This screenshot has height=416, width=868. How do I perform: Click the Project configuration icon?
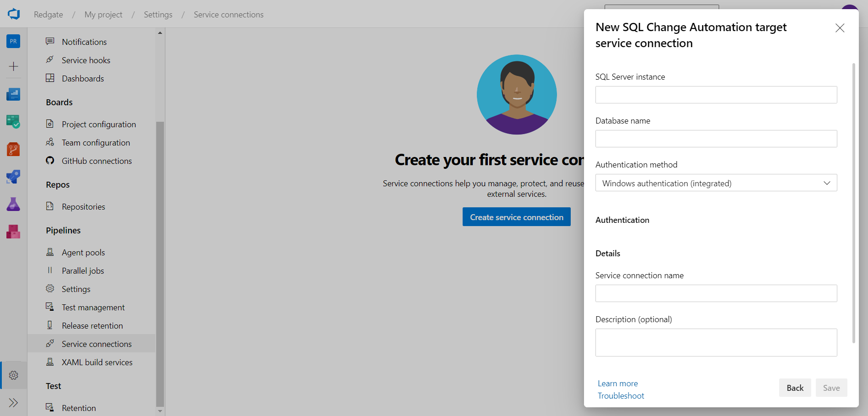point(50,124)
